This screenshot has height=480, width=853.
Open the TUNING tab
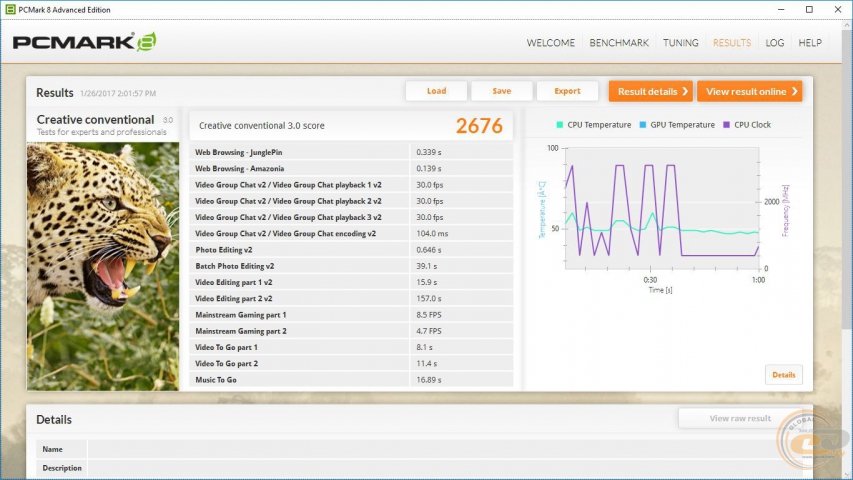click(x=681, y=43)
